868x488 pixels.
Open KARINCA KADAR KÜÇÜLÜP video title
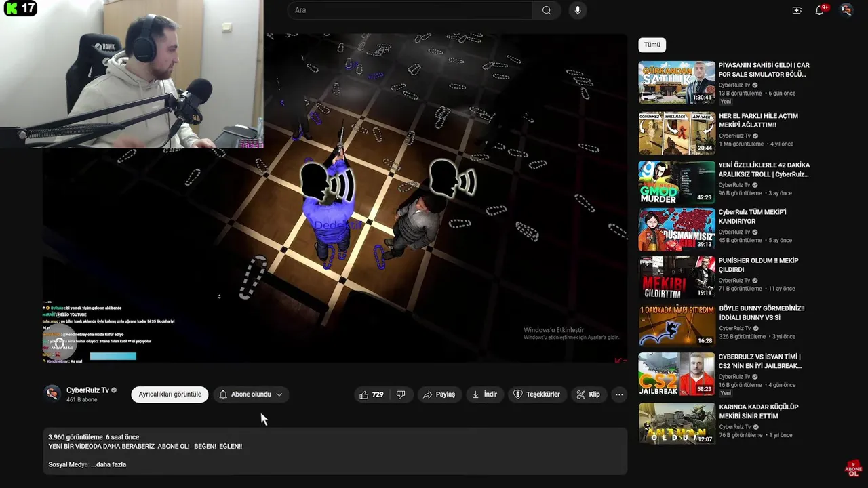click(x=759, y=411)
